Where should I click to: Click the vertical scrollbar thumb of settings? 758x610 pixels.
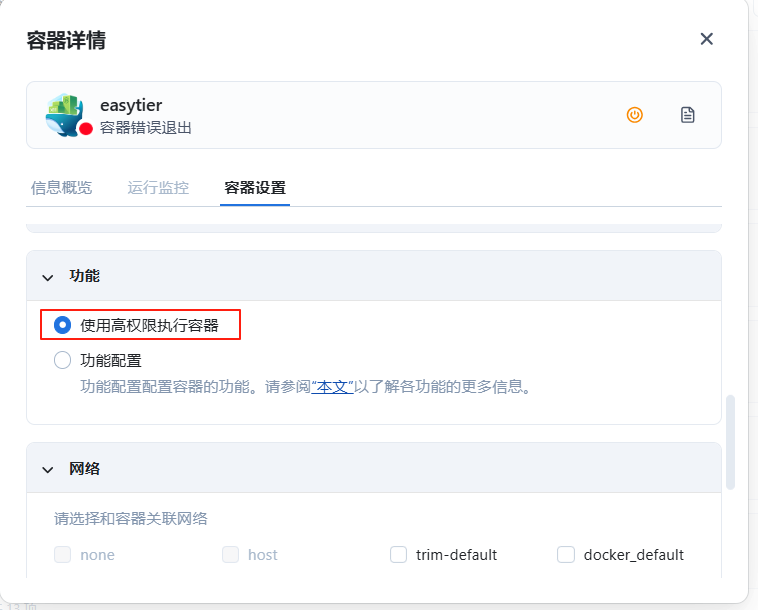tap(730, 442)
